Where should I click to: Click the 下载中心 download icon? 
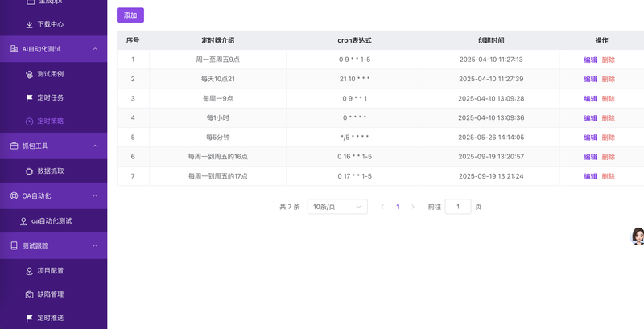[30, 24]
